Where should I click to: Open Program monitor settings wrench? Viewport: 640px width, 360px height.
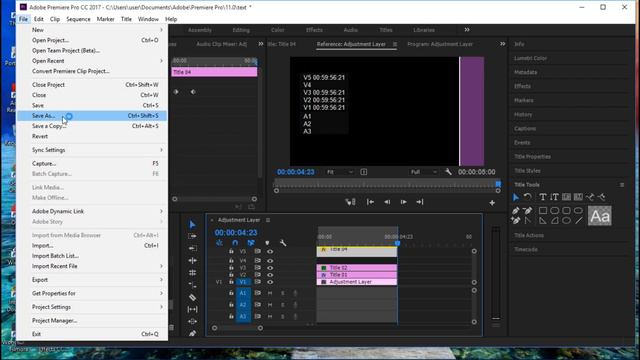(448, 172)
